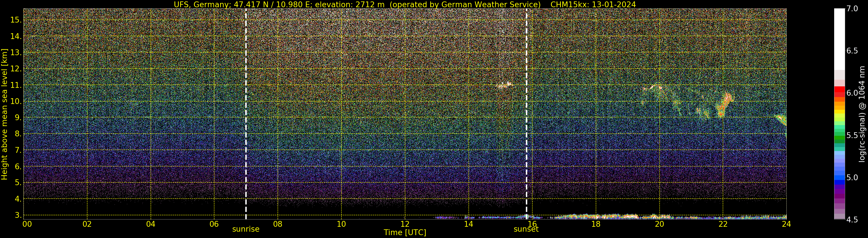Click height axis tick '12.'
The width and height of the screenshot is (868, 238).
[16, 69]
